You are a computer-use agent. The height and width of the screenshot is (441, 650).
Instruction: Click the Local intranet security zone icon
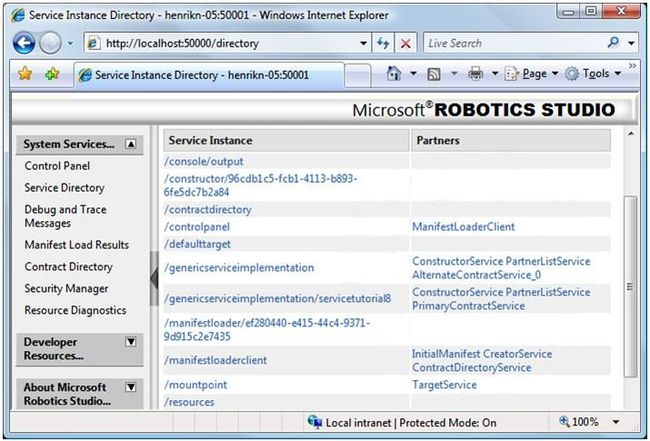(x=315, y=422)
